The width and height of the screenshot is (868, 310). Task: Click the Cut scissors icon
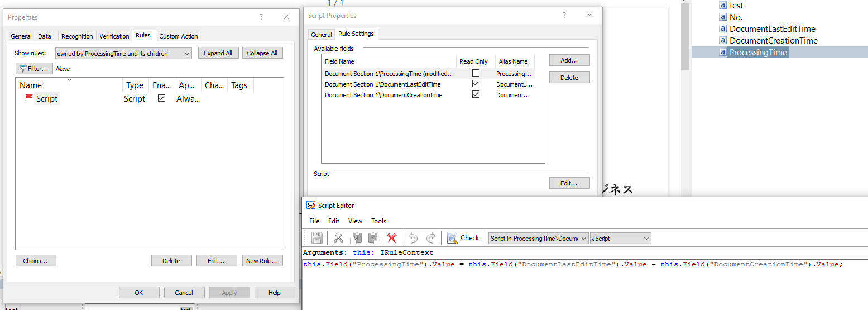pyautogui.click(x=338, y=238)
